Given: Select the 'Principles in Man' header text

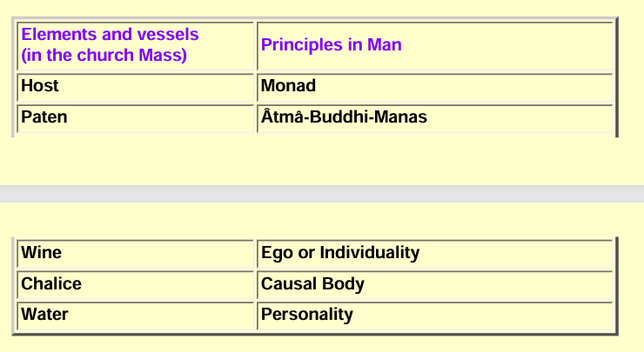Looking at the screenshot, I should [x=331, y=44].
